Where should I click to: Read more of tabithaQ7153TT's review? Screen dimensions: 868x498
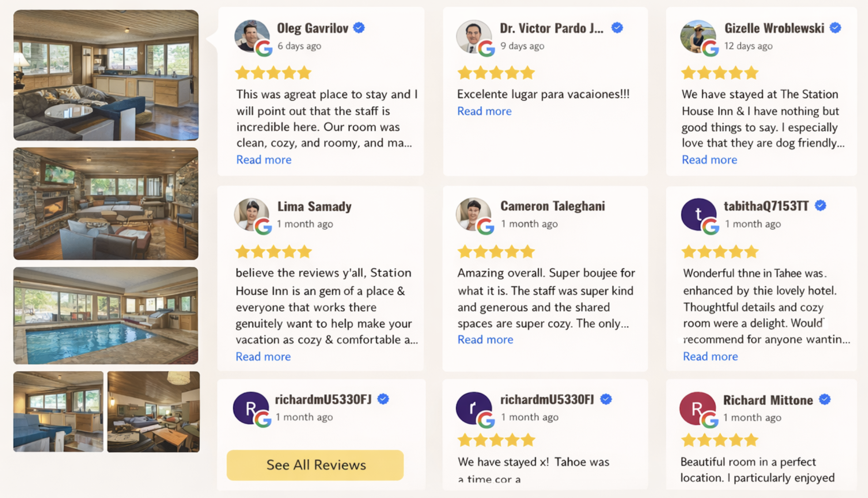click(x=710, y=356)
